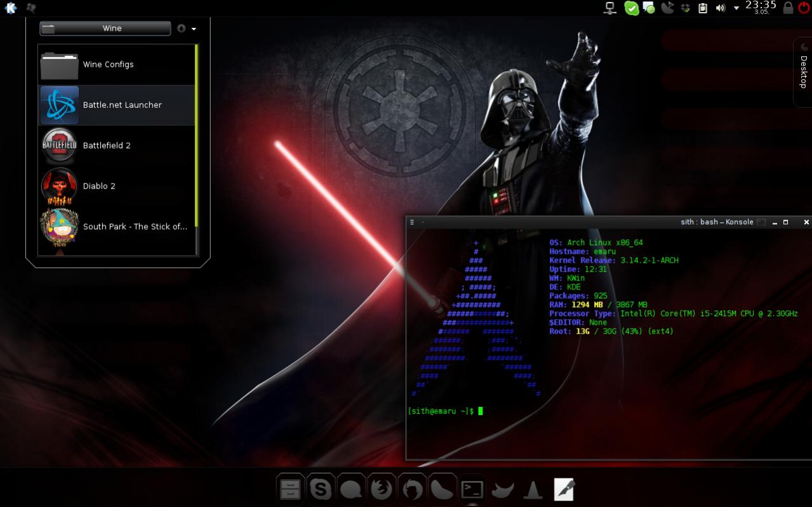The image size is (812, 507).
Task: Click the Wine list scrollbar
Action: coord(197,136)
